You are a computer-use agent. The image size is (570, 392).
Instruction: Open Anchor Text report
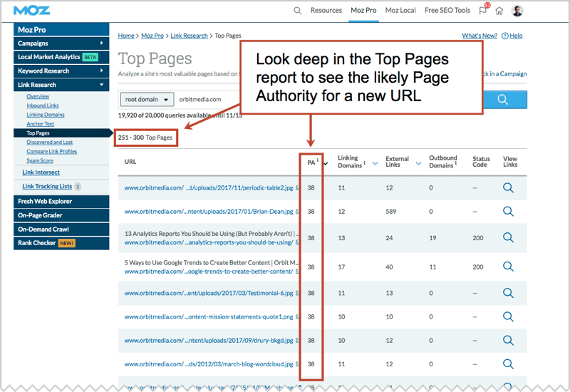(x=41, y=124)
